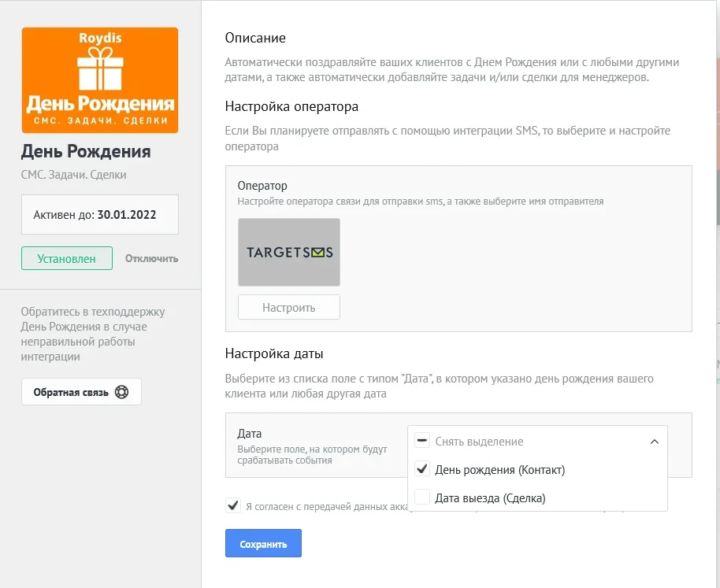Screen dimensions: 720x588
Task: Open Обратная связь feedback button
Action: tap(81, 392)
